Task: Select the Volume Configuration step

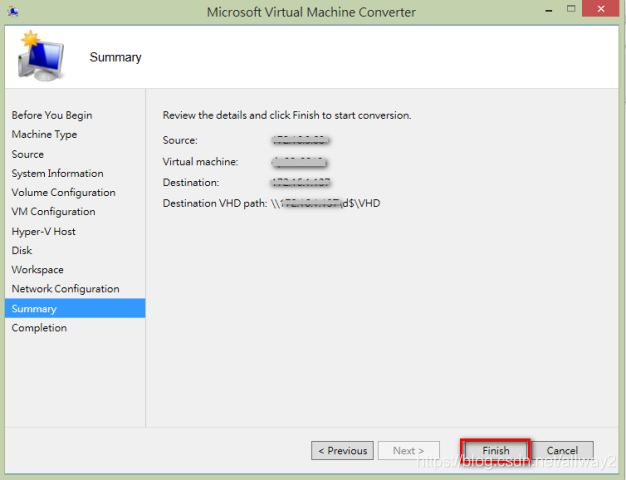Action: [63, 192]
